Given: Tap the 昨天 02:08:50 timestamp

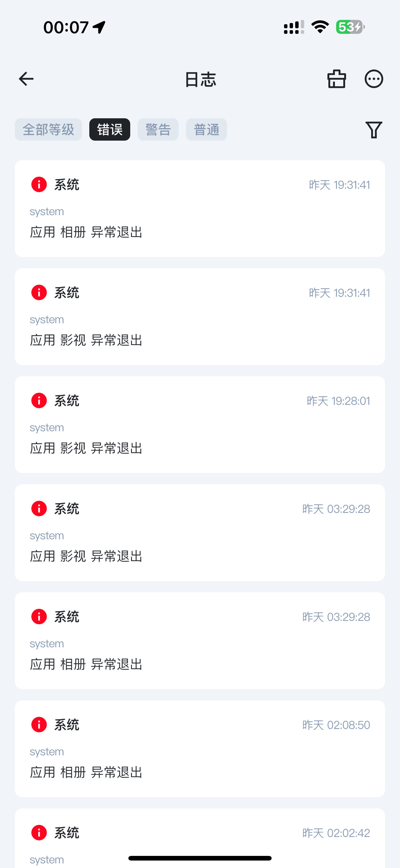Looking at the screenshot, I should click(x=336, y=725).
